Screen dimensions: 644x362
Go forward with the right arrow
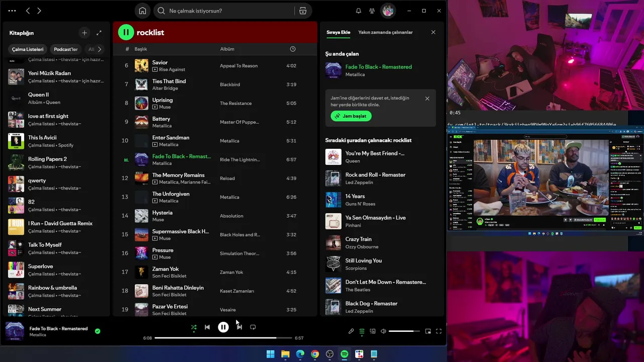click(x=39, y=11)
